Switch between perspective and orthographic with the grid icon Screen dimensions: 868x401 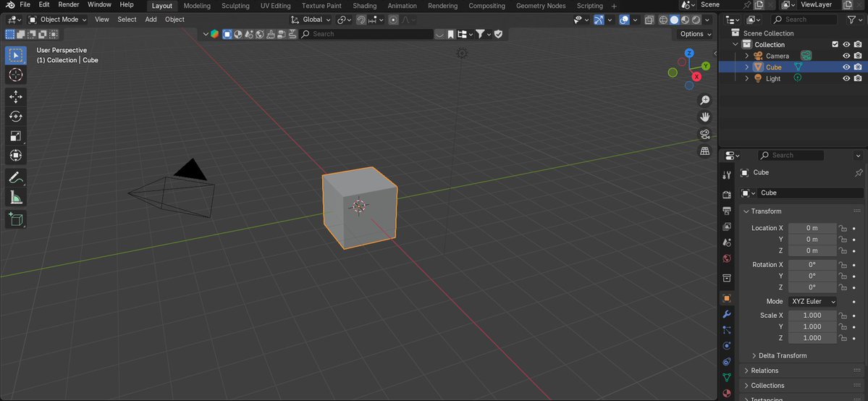click(x=704, y=151)
